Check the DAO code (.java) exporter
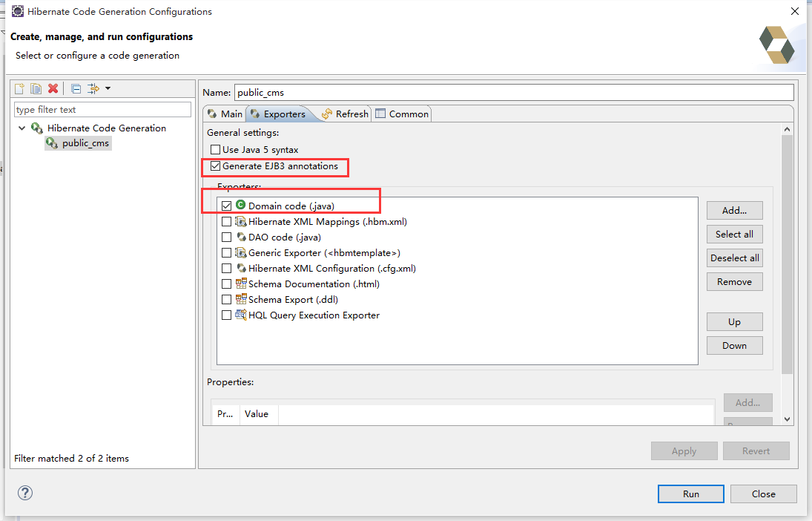Viewport: 812px width, 521px height. tap(227, 237)
